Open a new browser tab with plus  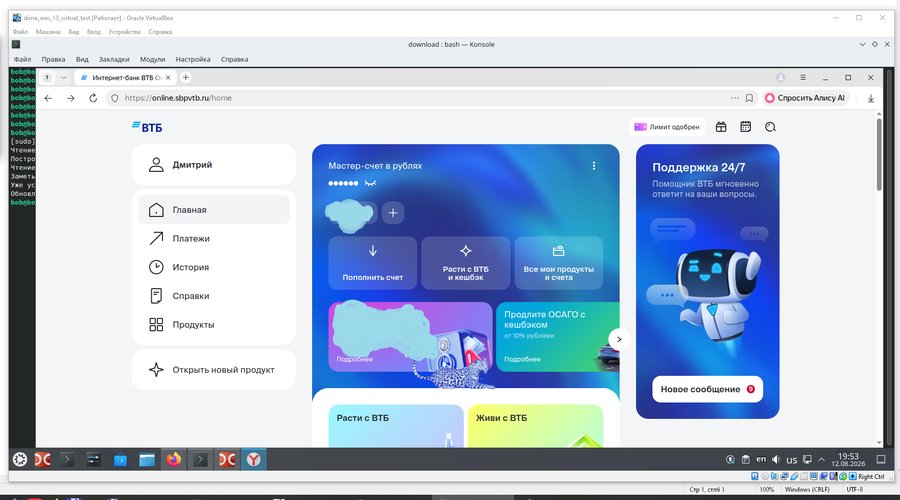tap(185, 77)
